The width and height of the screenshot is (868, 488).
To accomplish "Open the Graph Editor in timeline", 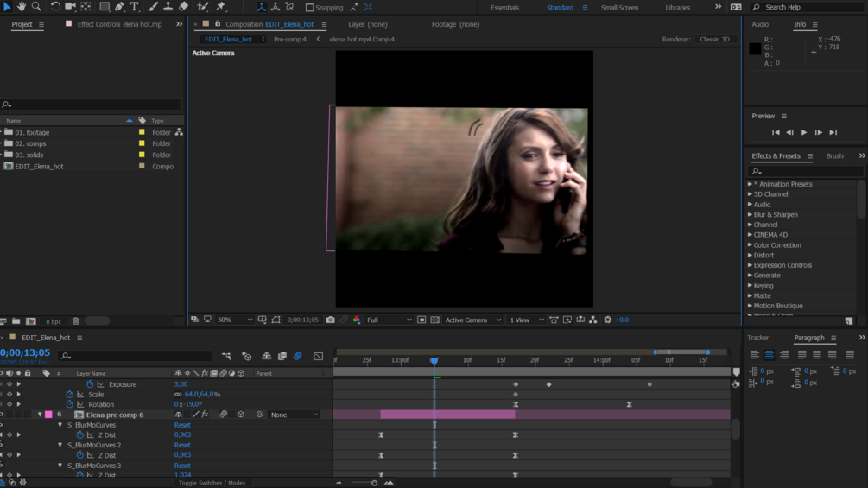I will click(319, 357).
